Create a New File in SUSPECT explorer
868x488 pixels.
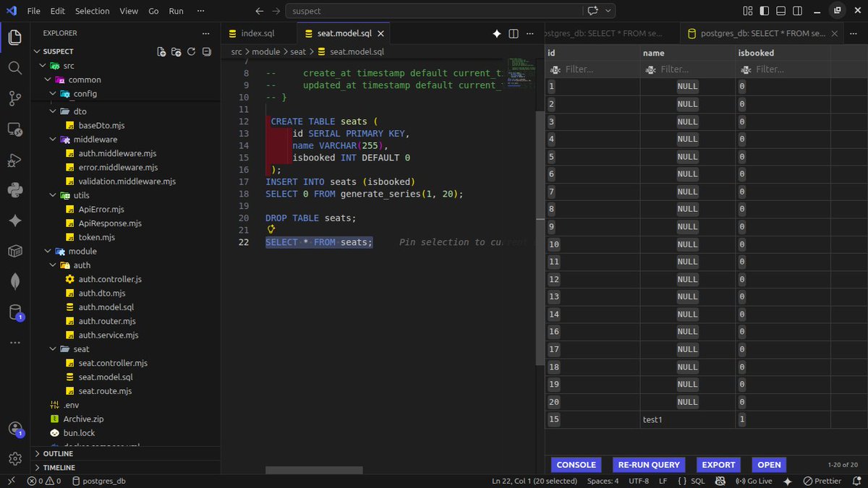point(161,51)
